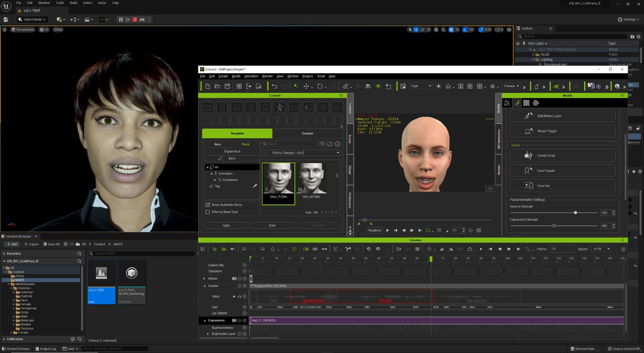Toggle Show Subfolder Items checkbox
This screenshot has height=353, width=644.
point(208,205)
